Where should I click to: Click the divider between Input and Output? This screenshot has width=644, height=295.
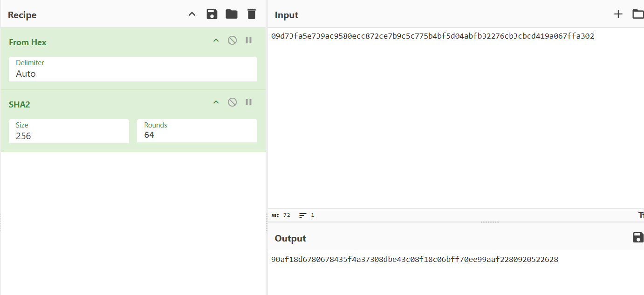click(x=489, y=222)
